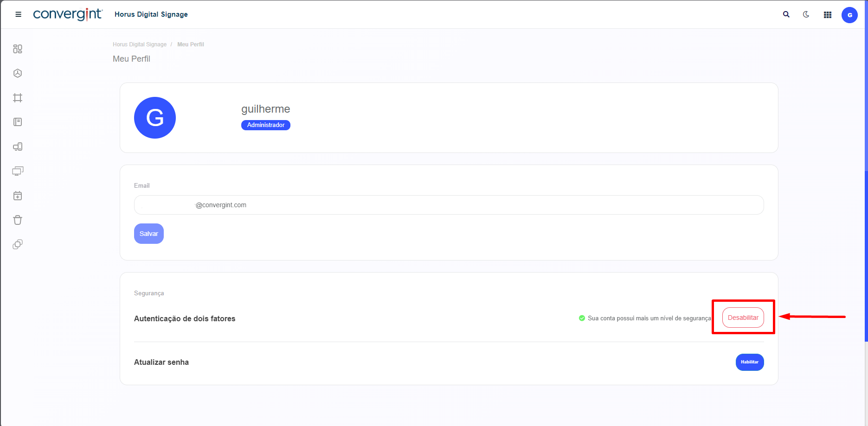Viewport: 868px width, 426px height.
Task: Select the frame/crop sidebar icon
Action: pyautogui.click(x=18, y=98)
